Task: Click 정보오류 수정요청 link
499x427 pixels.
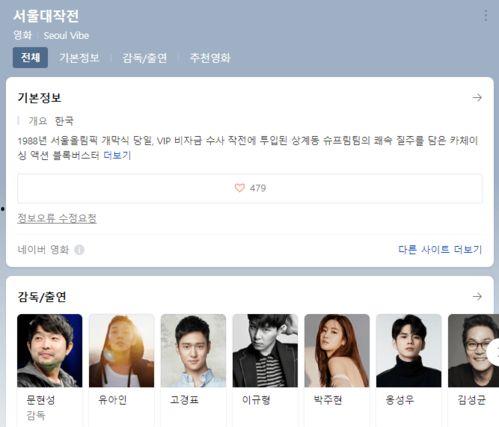Action: [x=57, y=218]
